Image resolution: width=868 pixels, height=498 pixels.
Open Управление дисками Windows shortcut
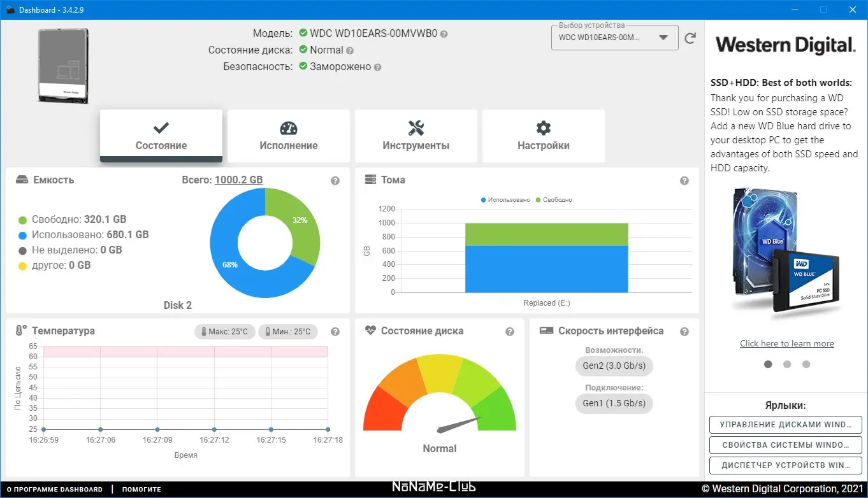(786, 425)
